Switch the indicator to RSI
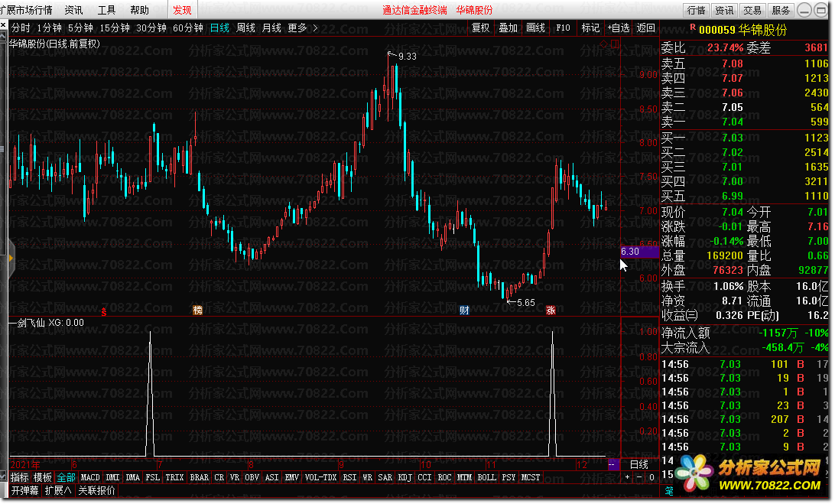 click(x=349, y=477)
